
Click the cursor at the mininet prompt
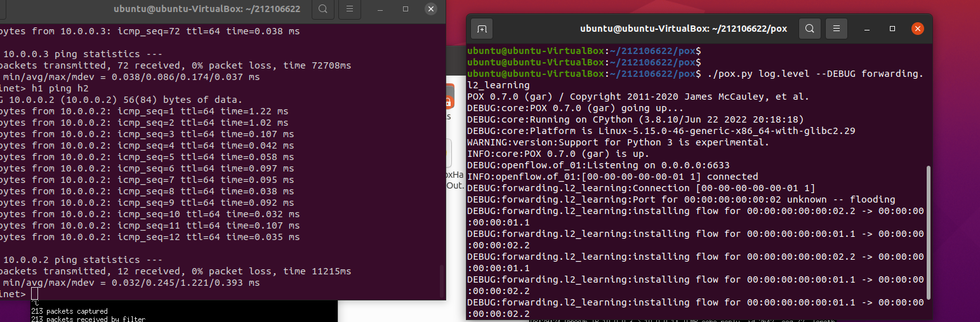coord(34,294)
